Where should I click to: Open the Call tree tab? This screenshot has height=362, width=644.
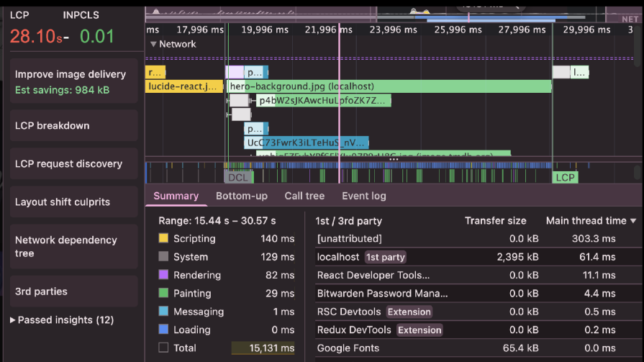pos(304,196)
